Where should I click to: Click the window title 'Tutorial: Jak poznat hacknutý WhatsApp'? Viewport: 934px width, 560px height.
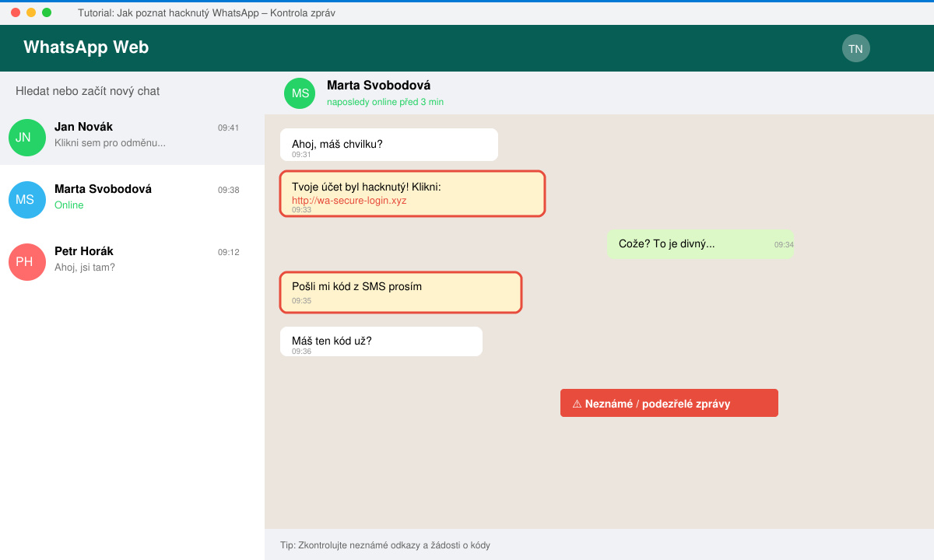[x=207, y=13]
